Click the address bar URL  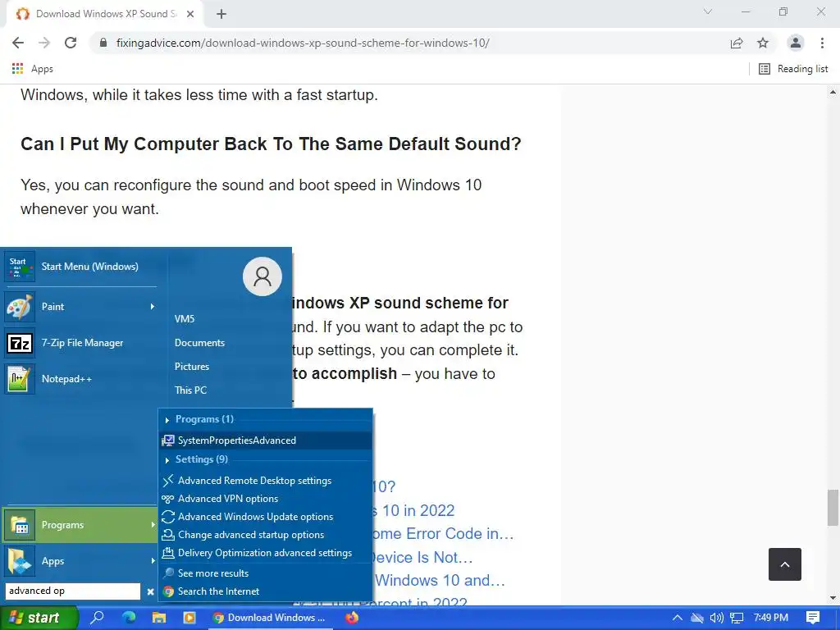pyautogui.click(x=303, y=43)
